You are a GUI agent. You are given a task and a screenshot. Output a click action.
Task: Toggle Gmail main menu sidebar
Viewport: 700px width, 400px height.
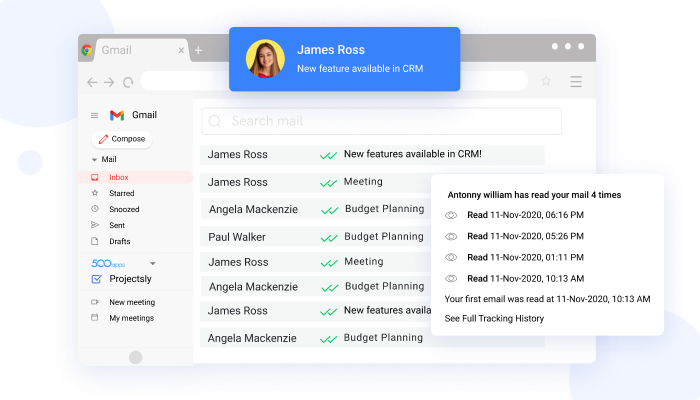click(94, 116)
